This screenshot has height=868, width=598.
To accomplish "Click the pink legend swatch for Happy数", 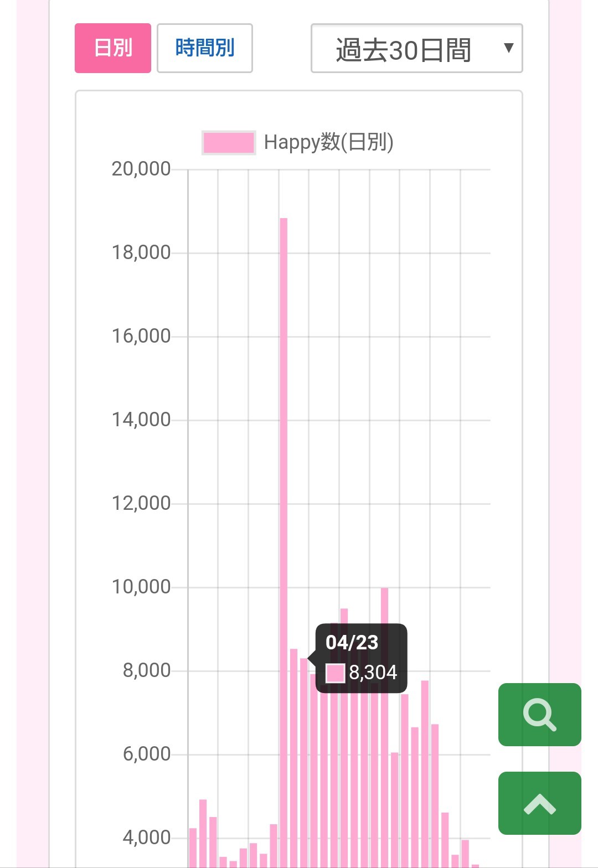I will tap(229, 142).
